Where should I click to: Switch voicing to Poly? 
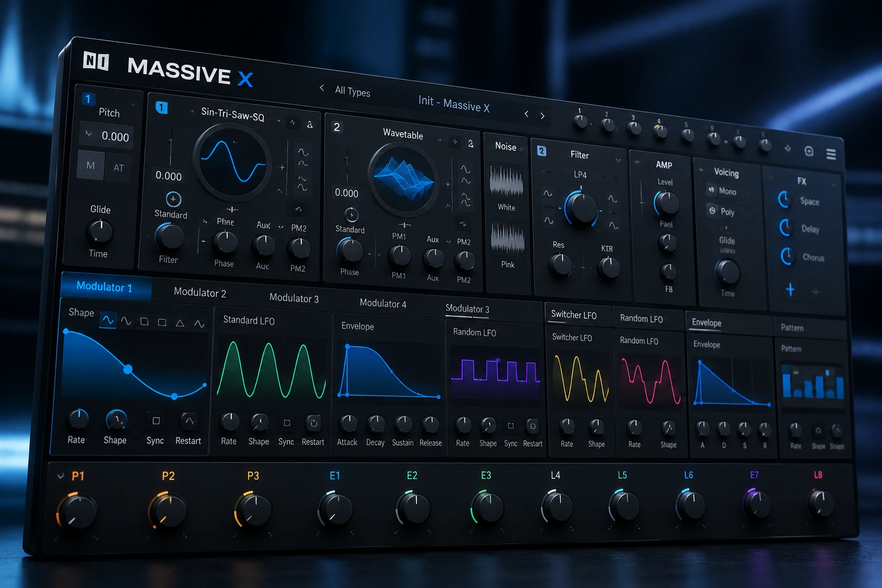(x=721, y=211)
